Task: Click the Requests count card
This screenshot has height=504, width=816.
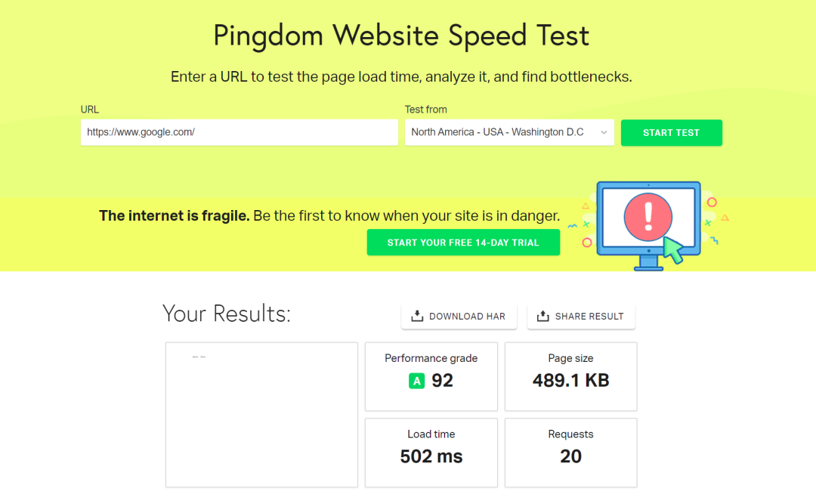Action: [x=570, y=452]
